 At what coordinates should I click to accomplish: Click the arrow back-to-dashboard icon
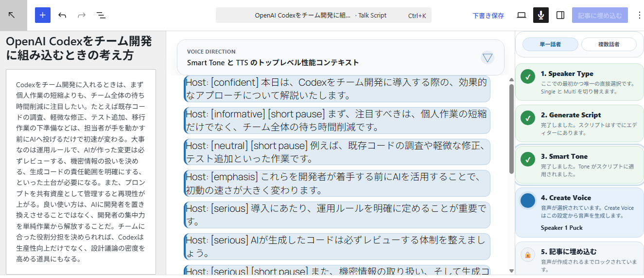(12, 15)
